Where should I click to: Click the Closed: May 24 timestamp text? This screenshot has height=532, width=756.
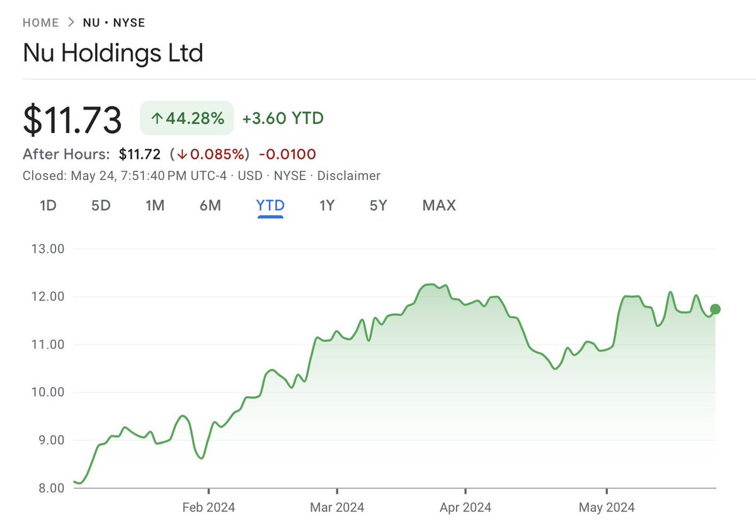(x=126, y=176)
